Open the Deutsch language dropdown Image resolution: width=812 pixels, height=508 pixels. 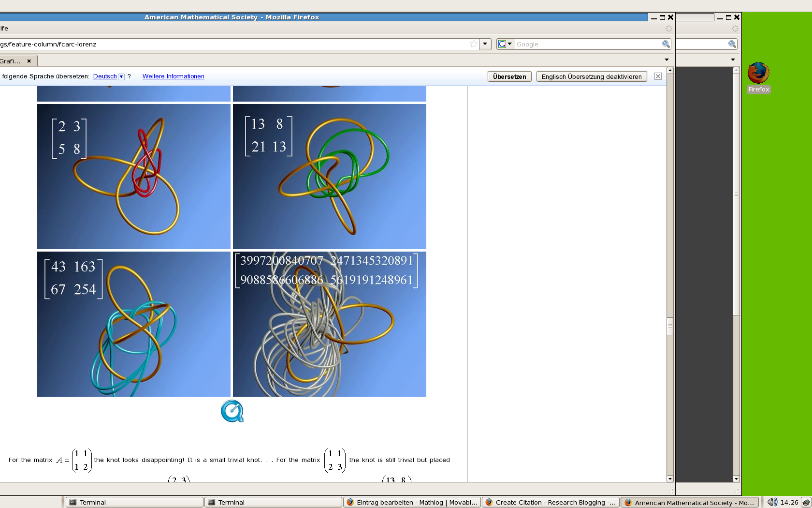click(121, 76)
